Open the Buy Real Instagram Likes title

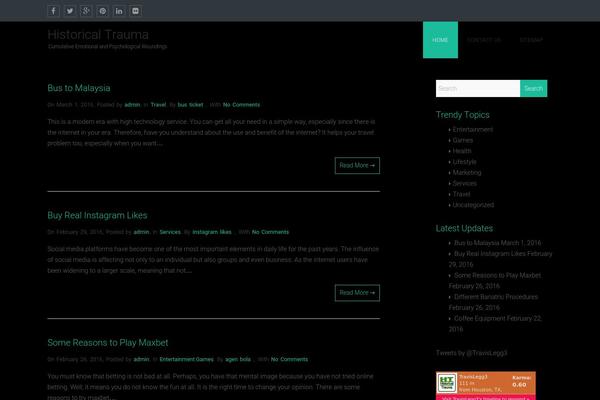click(x=97, y=215)
